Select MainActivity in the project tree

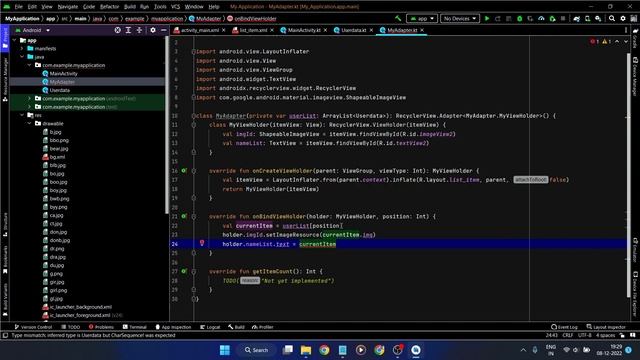(63, 73)
